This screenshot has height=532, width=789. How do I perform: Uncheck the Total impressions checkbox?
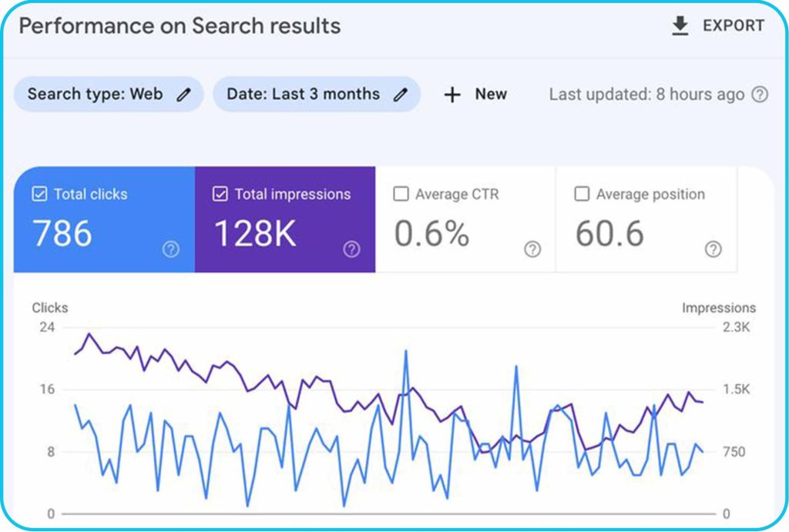(220, 195)
